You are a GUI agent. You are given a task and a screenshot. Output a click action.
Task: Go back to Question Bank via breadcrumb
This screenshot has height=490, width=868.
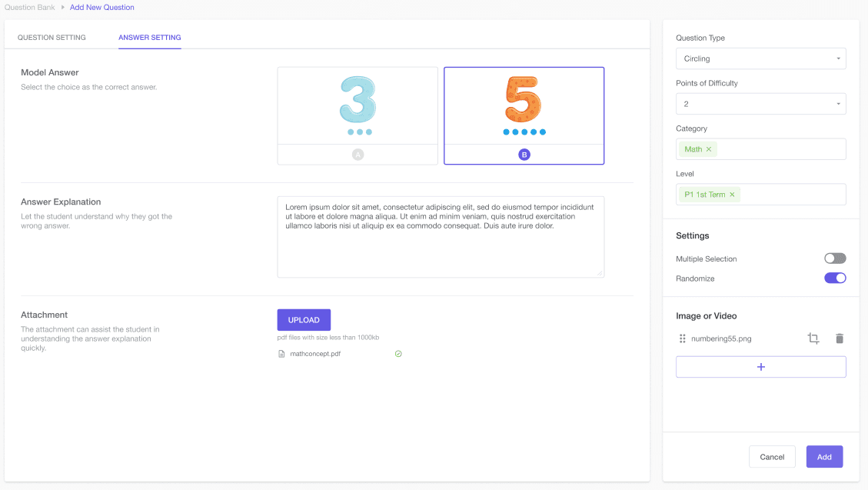[x=32, y=7]
